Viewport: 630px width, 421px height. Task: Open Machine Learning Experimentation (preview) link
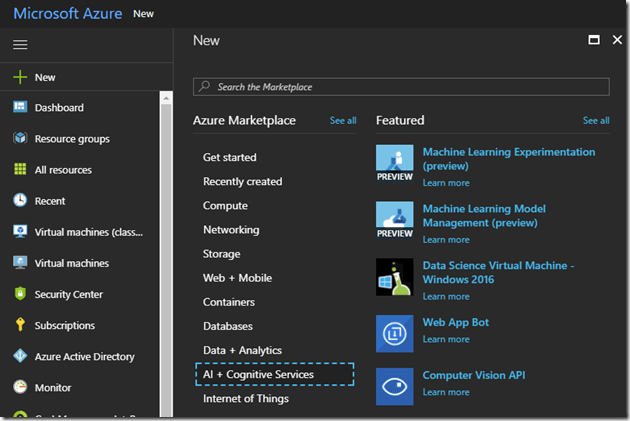[x=508, y=153]
